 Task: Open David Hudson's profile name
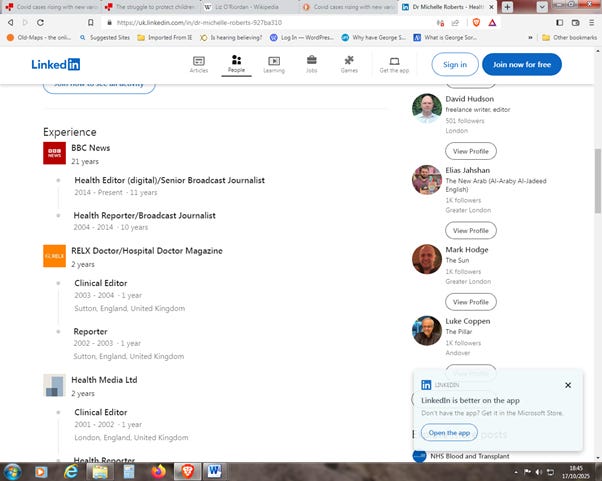click(x=470, y=99)
